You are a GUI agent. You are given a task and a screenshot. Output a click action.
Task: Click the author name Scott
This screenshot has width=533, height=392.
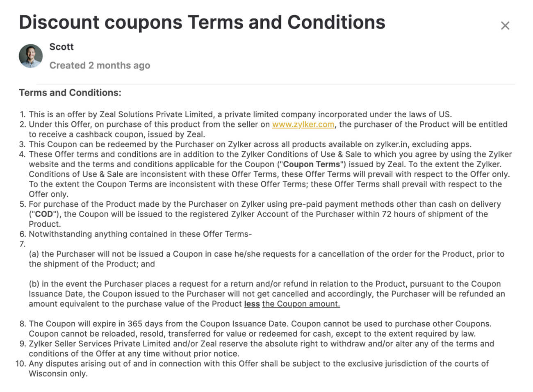(x=61, y=47)
